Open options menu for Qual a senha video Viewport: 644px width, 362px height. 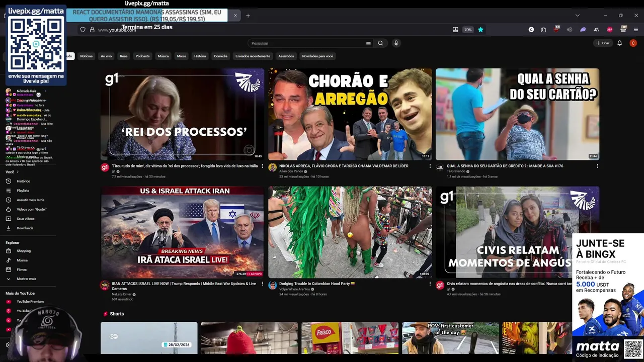597,166
